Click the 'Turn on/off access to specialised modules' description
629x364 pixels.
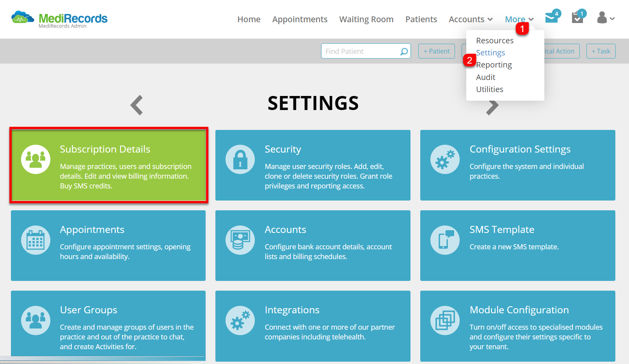tap(536, 337)
